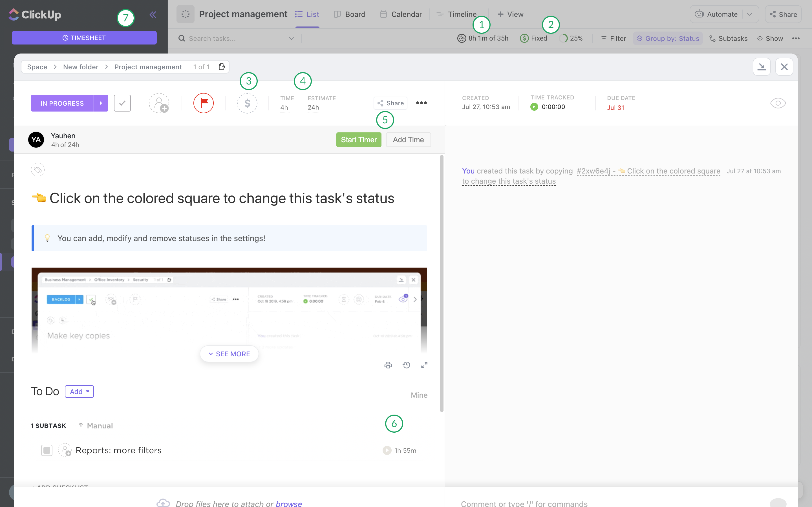Open the assignee add-person icon

[159, 103]
